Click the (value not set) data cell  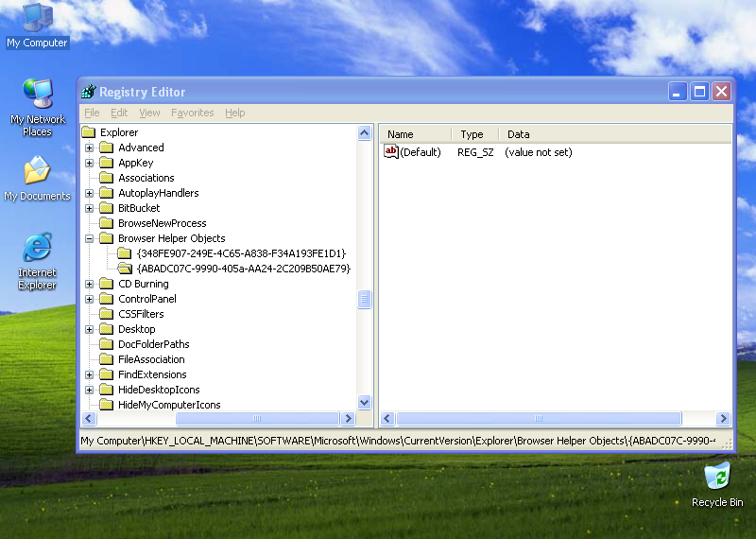539,152
